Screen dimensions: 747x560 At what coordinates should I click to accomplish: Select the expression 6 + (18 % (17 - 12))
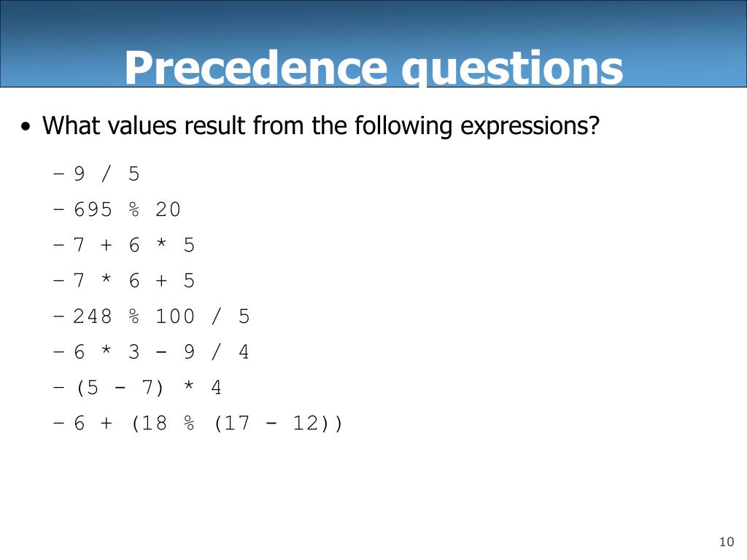208,424
